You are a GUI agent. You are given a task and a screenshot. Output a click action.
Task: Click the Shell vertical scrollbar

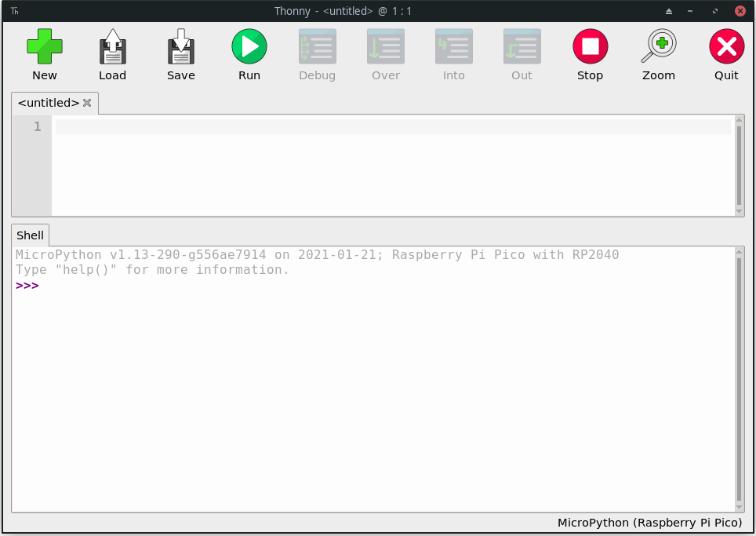coord(739,379)
